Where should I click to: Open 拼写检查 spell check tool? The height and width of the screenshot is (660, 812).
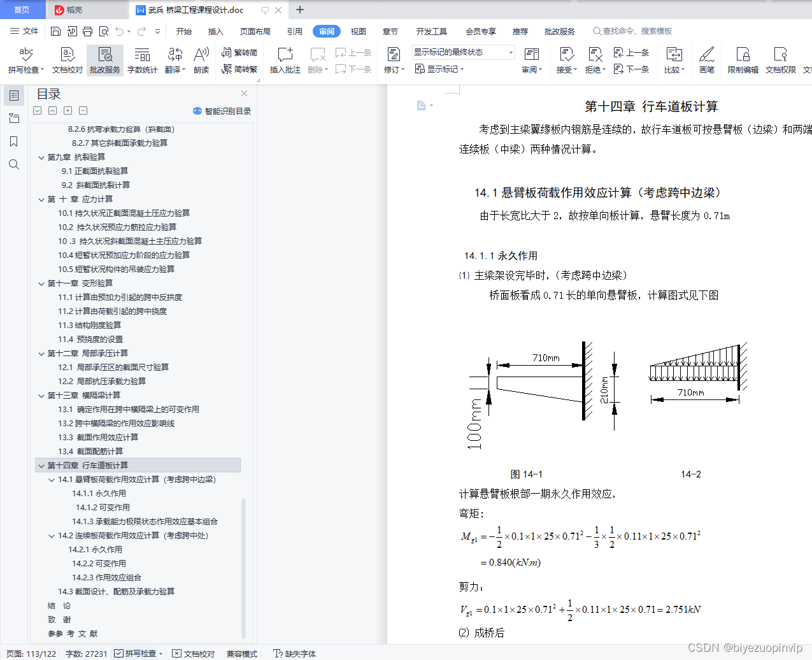pos(26,61)
